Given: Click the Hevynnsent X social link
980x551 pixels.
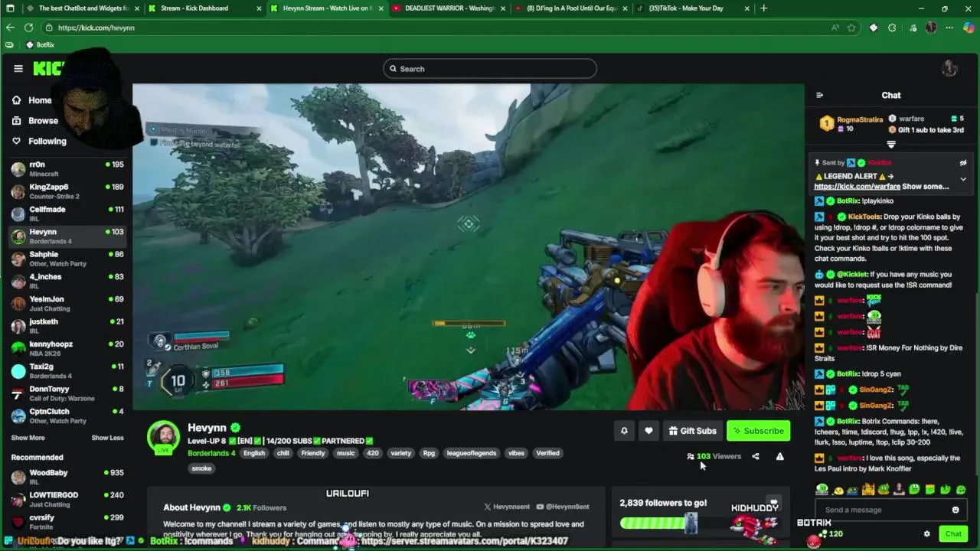Looking at the screenshot, I should coord(507,507).
